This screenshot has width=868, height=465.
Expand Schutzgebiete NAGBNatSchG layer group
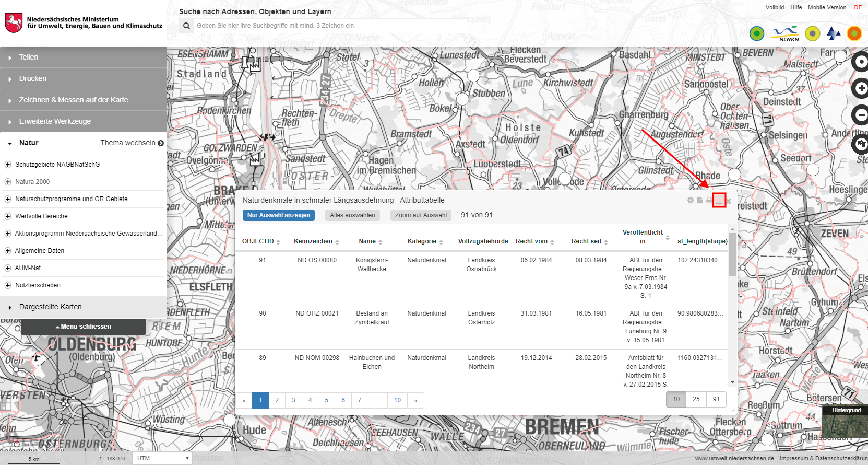(x=8, y=165)
